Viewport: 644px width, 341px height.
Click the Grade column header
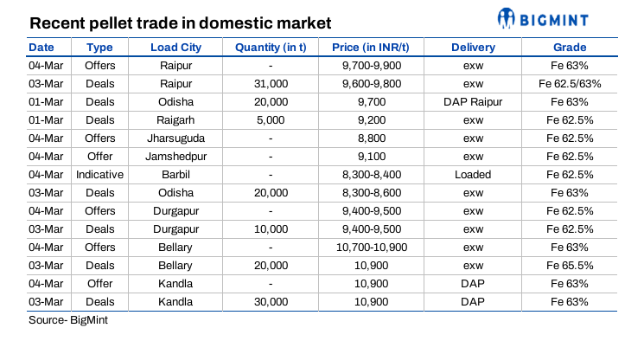coord(570,48)
